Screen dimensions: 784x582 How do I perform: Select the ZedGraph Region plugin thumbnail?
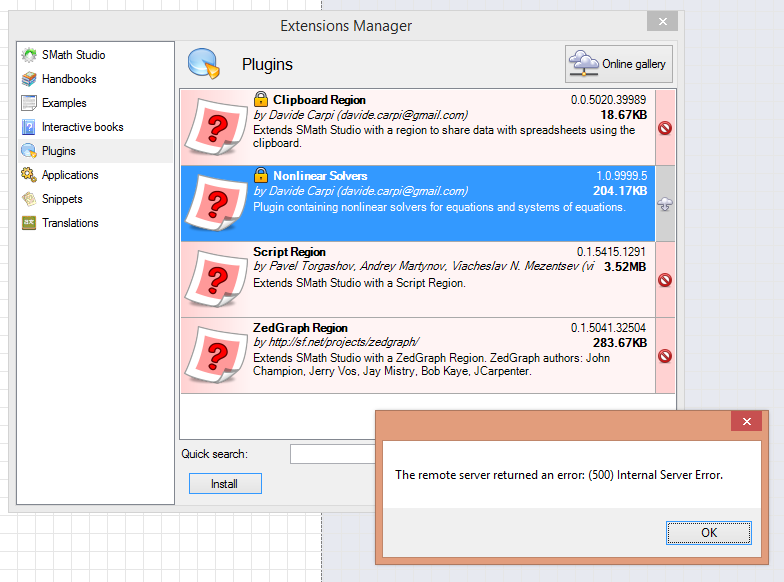[217, 356]
